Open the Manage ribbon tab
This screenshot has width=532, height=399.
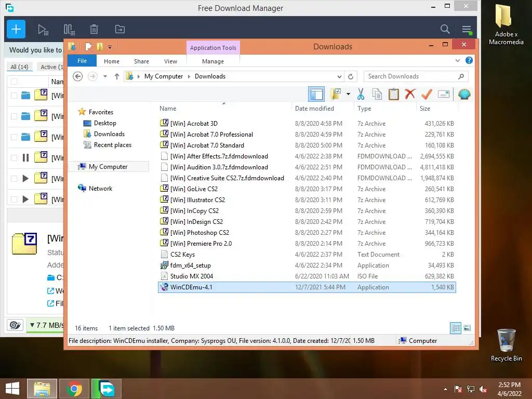213,61
